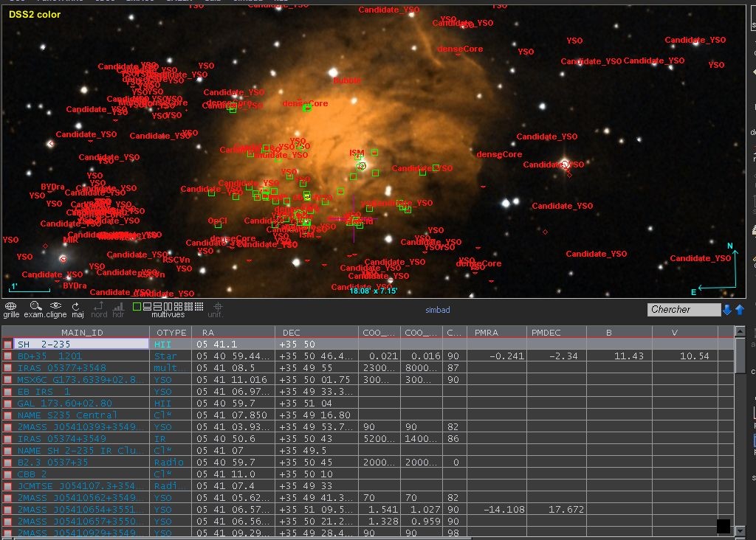The image size is (756, 540).
Task: Select the two side-by-side columns multiview layout
Action: coord(168,306)
